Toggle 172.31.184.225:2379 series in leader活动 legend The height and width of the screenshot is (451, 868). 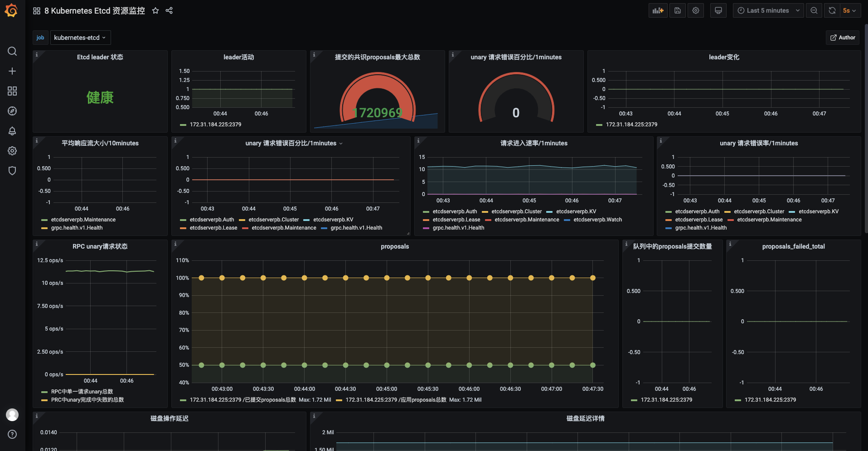[x=215, y=125]
